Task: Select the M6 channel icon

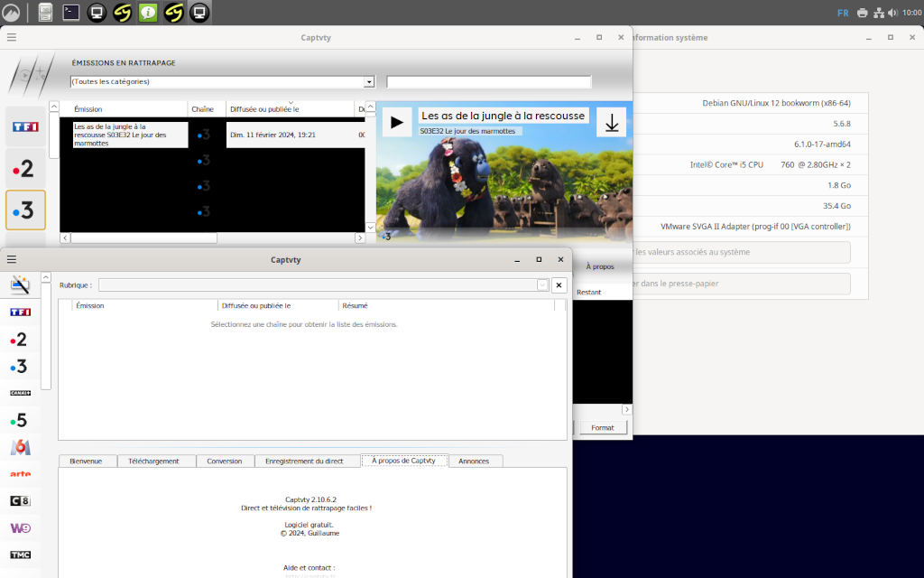Action: [20, 446]
